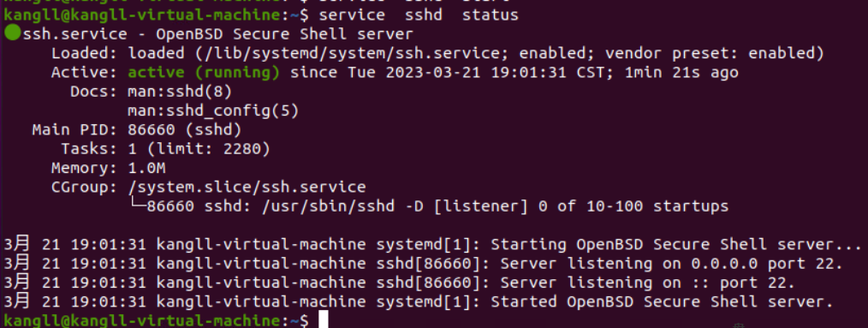
Task: Click the Main PID value 86660 (sshd)
Action: pyautogui.click(x=185, y=130)
